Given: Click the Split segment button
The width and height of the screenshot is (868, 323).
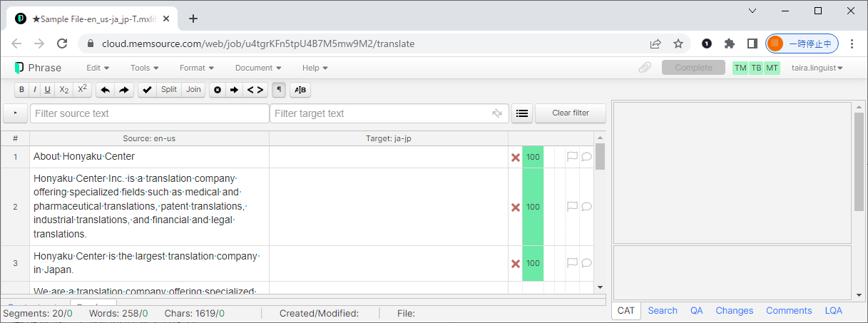Looking at the screenshot, I should (x=169, y=90).
